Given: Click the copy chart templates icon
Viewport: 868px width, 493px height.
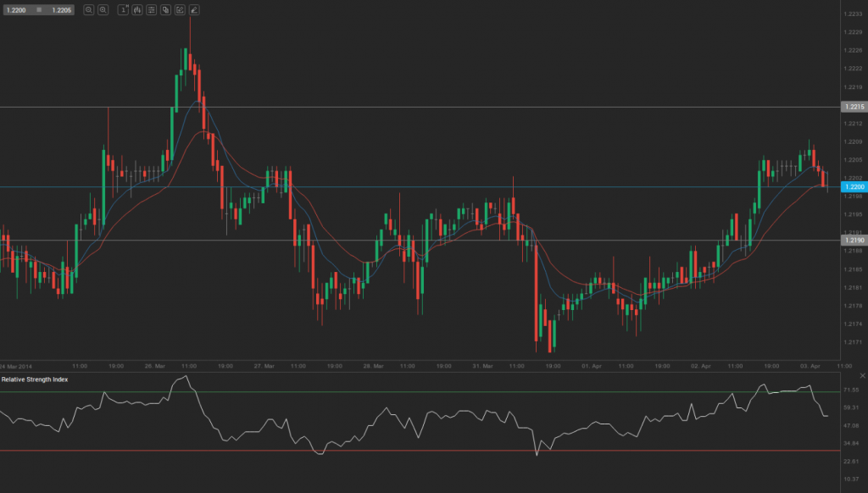Looking at the screenshot, I should click(x=165, y=9).
